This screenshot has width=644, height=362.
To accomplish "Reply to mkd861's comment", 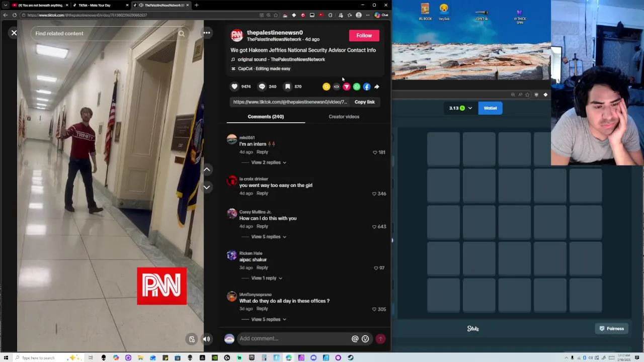I will click(262, 152).
